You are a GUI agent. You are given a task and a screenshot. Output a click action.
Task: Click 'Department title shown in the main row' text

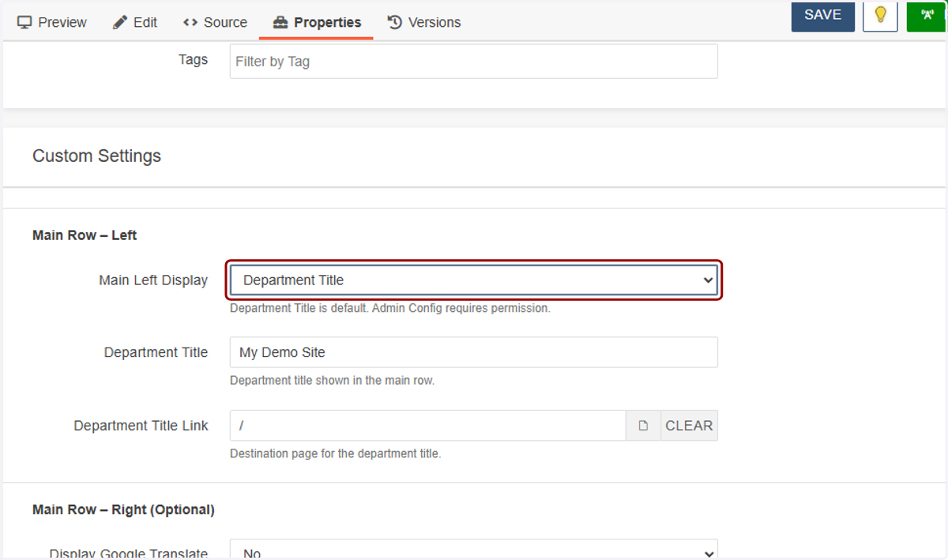[333, 381]
